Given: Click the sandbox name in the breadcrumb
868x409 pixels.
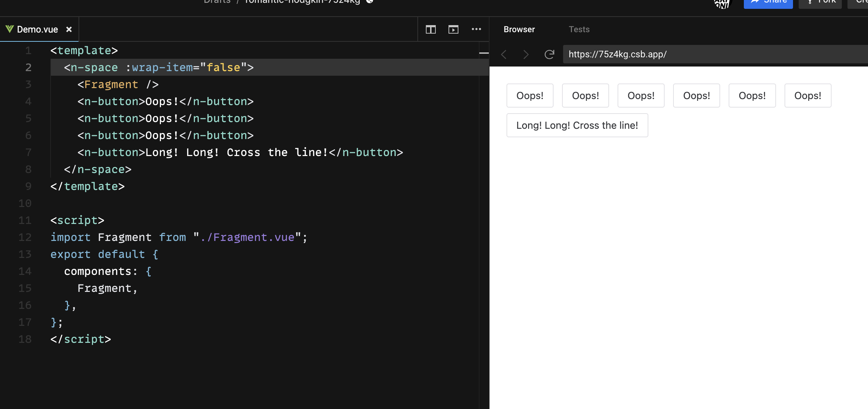Looking at the screenshot, I should click(x=302, y=2).
